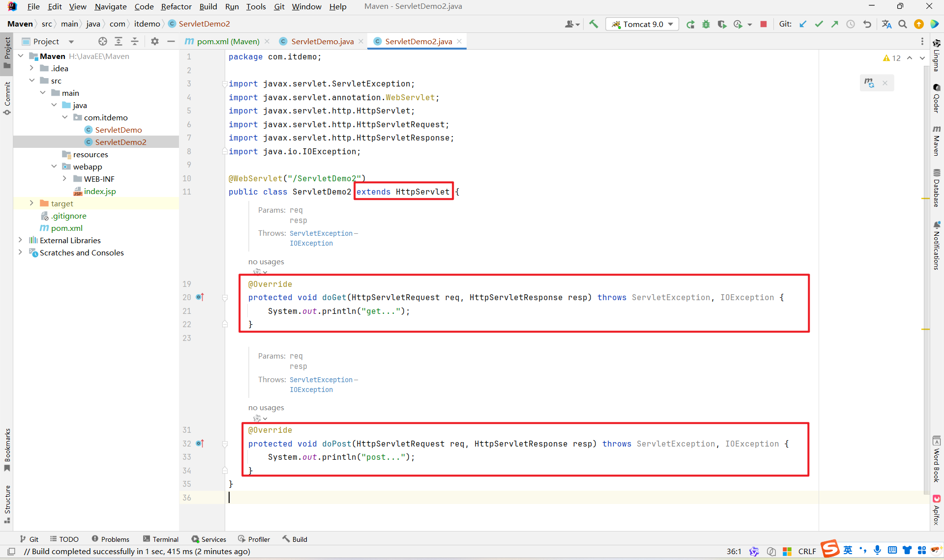
Task: Click the Git rollback undo icon
Action: pyautogui.click(x=867, y=24)
